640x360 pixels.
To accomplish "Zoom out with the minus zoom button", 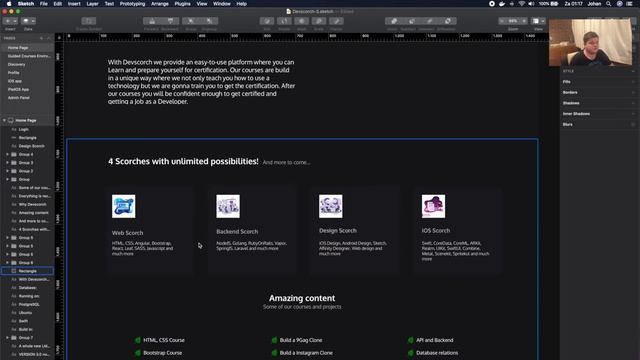I will point(502,21).
